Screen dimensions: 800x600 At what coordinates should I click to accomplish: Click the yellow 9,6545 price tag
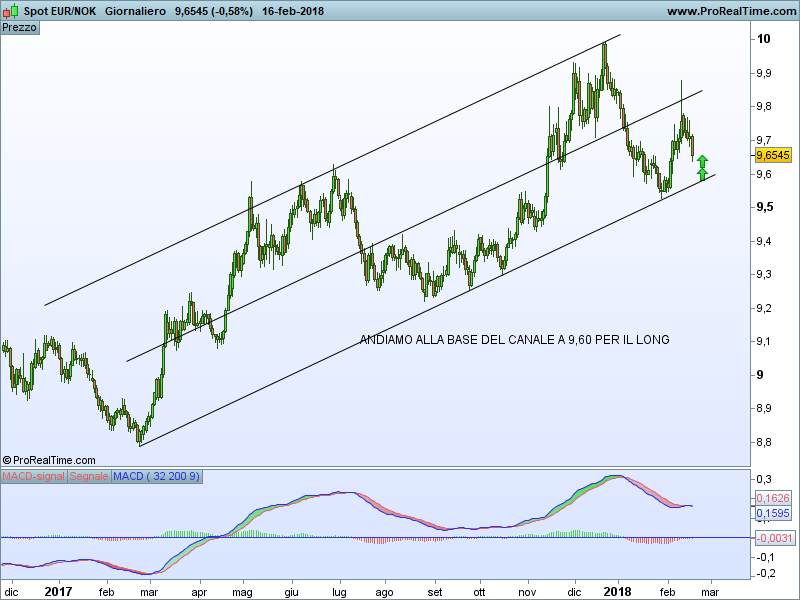(x=773, y=155)
